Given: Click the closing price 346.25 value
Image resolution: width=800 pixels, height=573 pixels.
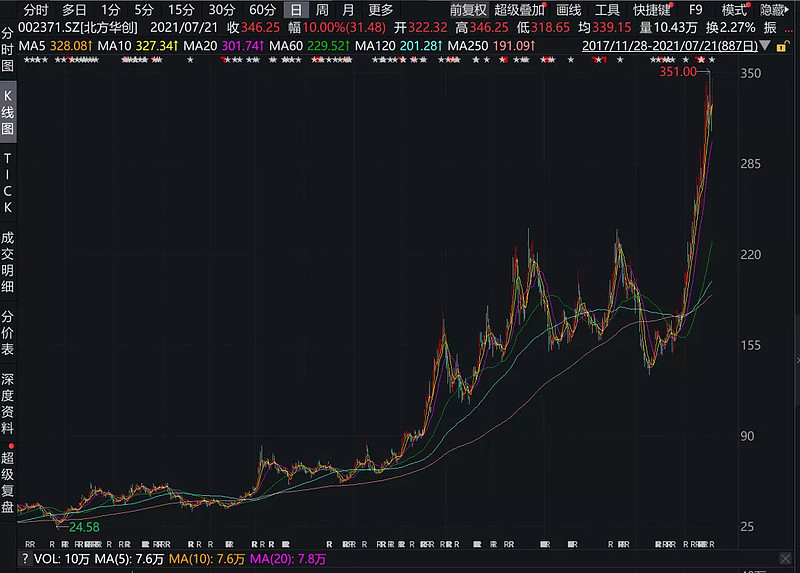Looking at the screenshot, I should [260, 28].
